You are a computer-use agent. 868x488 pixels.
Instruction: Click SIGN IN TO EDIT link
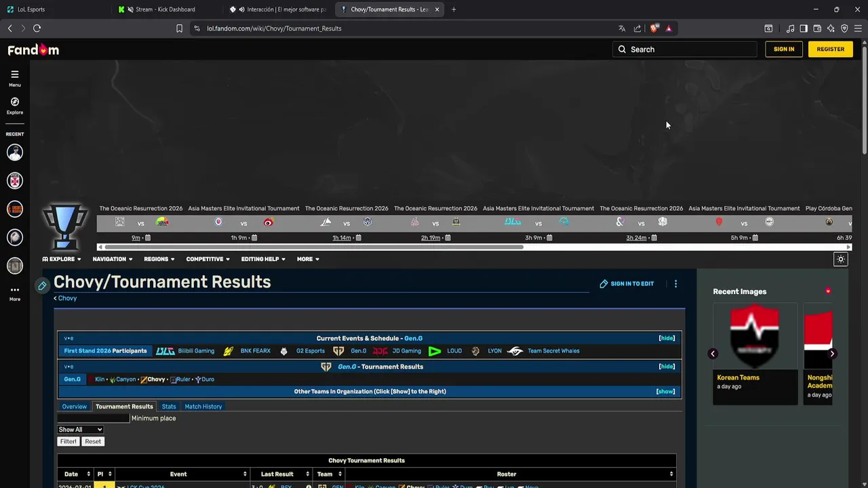click(627, 284)
